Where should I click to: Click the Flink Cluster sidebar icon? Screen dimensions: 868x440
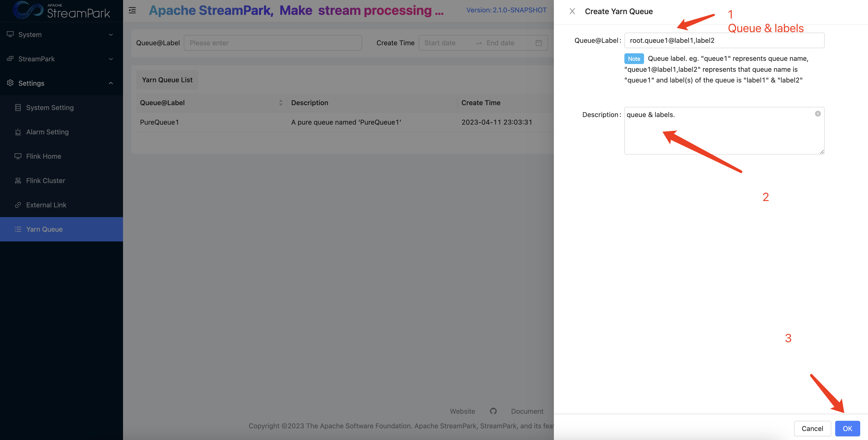18,181
